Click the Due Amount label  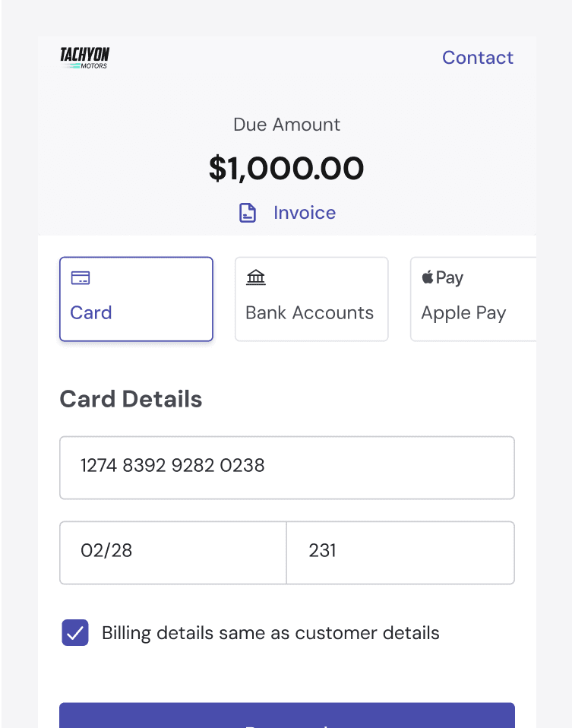coord(286,125)
